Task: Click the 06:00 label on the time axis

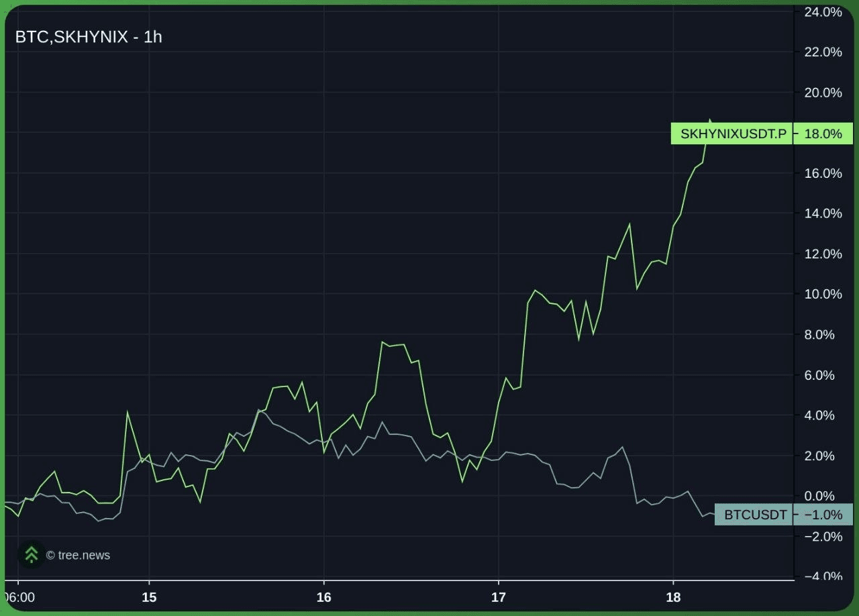Action: [x=19, y=597]
